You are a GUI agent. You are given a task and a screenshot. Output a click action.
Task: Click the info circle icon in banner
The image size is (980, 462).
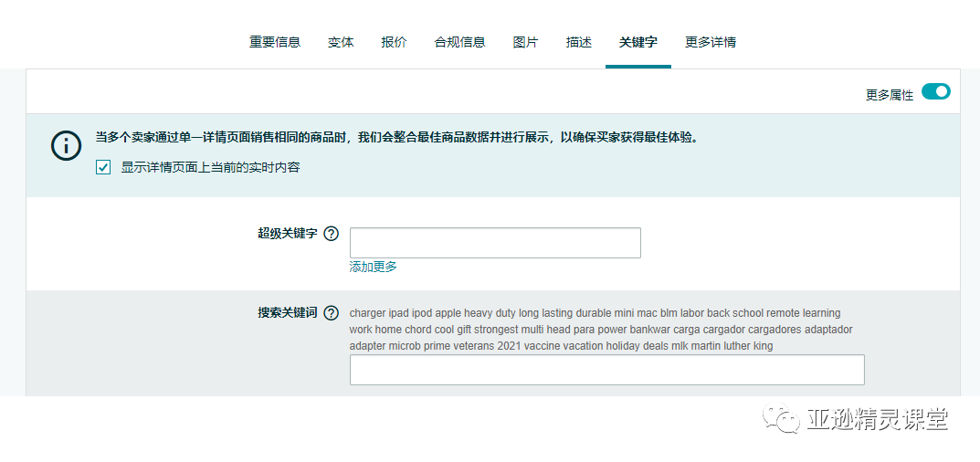(66, 146)
